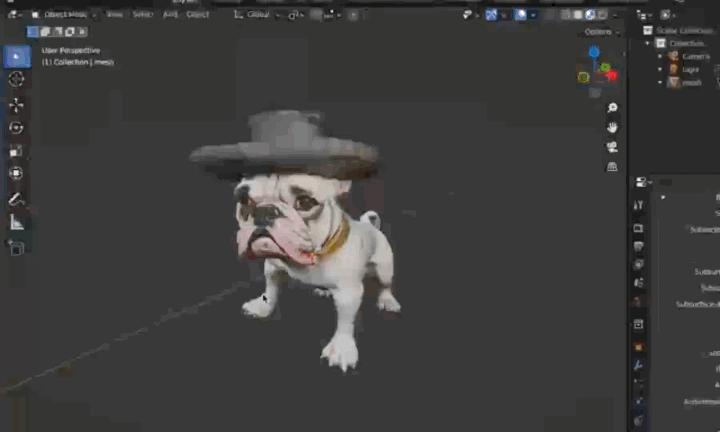Switch perspective/orthographic grid icon
Viewport: 720px width, 432px height.
tap(612, 167)
